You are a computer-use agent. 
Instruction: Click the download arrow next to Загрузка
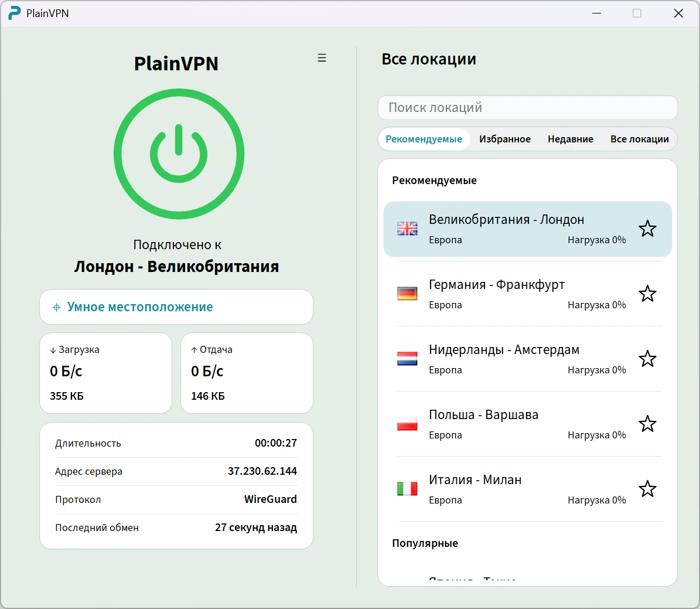click(x=53, y=351)
